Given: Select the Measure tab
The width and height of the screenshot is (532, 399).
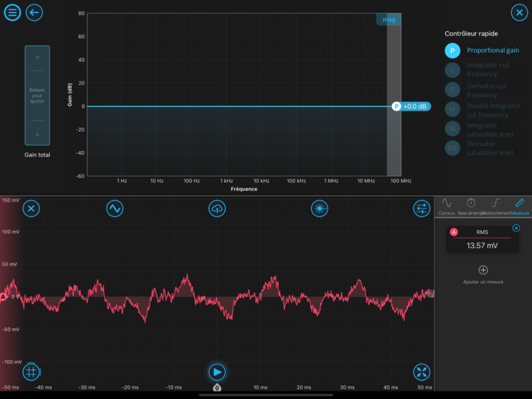Looking at the screenshot, I should point(520,205).
